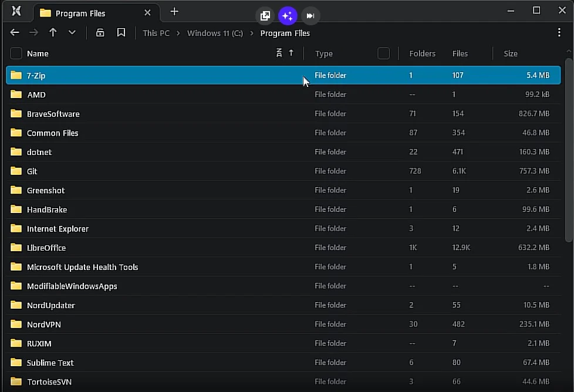Image resolution: width=574 pixels, height=392 pixels.
Task: Click the TortoiseSVN folder name
Action: tap(49, 382)
